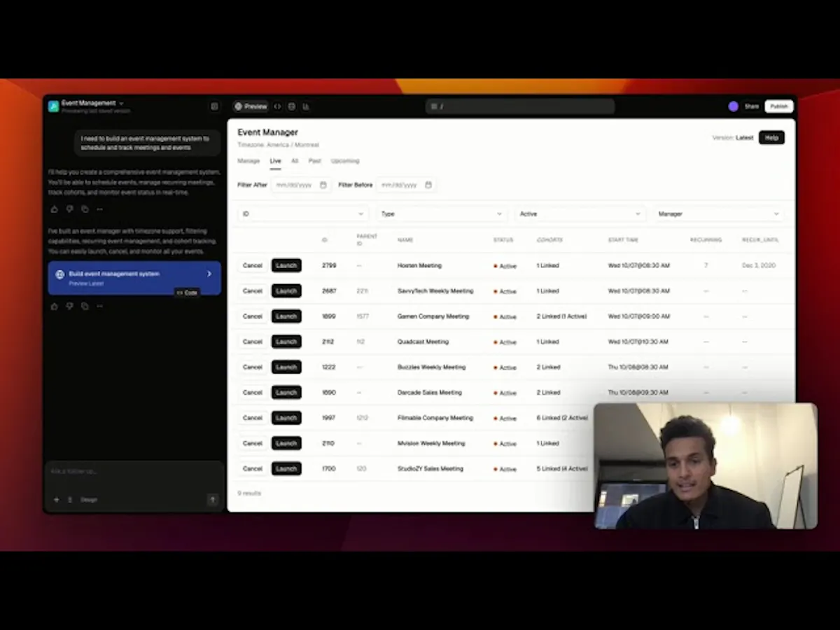840x630 pixels.
Task: Click the Mvision Weekly Meeting name
Action: [x=431, y=443]
